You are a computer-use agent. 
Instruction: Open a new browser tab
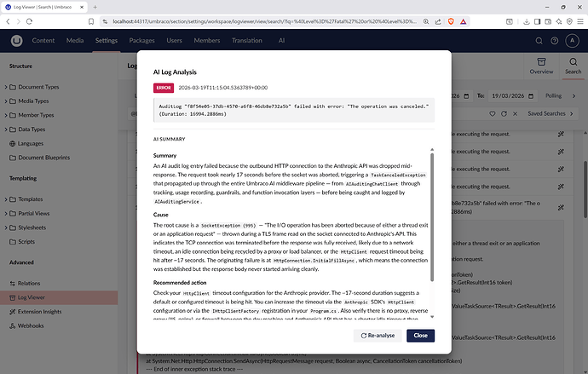coord(95,7)
